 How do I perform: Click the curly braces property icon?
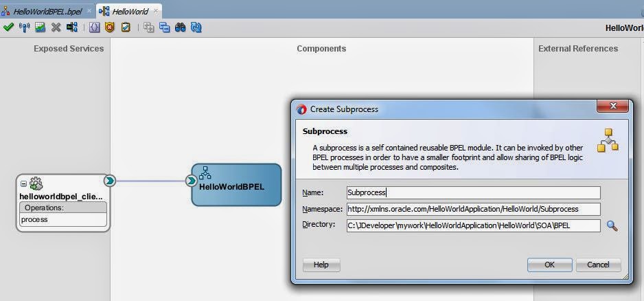pyautogui.click(x=95, y=27)
